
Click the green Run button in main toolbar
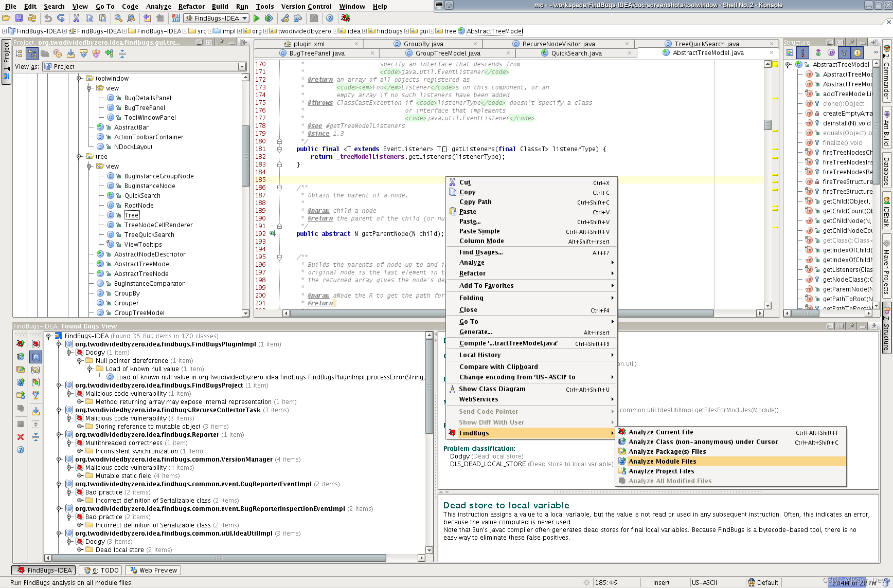256,19
